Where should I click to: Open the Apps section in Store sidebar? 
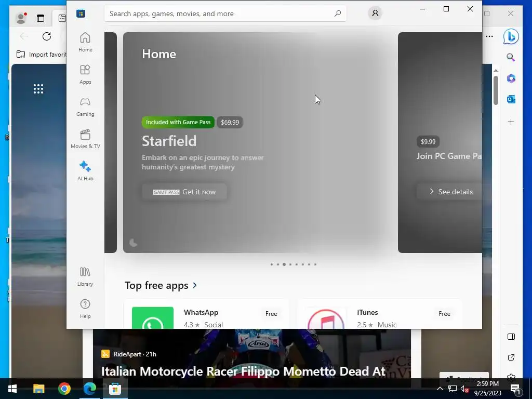tap(85, 74)
